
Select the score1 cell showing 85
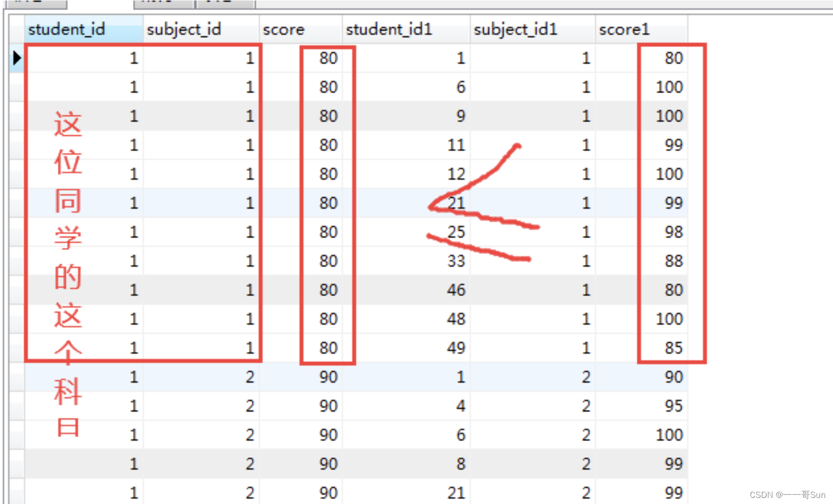pyautogui.click(x=641, y=347)
